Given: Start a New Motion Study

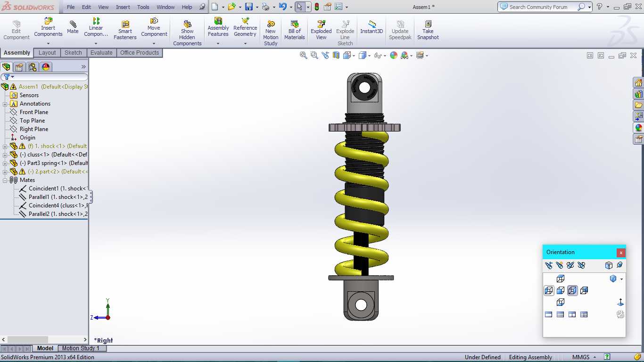Looking at the screenshot, I should click(x=271, y=33).
